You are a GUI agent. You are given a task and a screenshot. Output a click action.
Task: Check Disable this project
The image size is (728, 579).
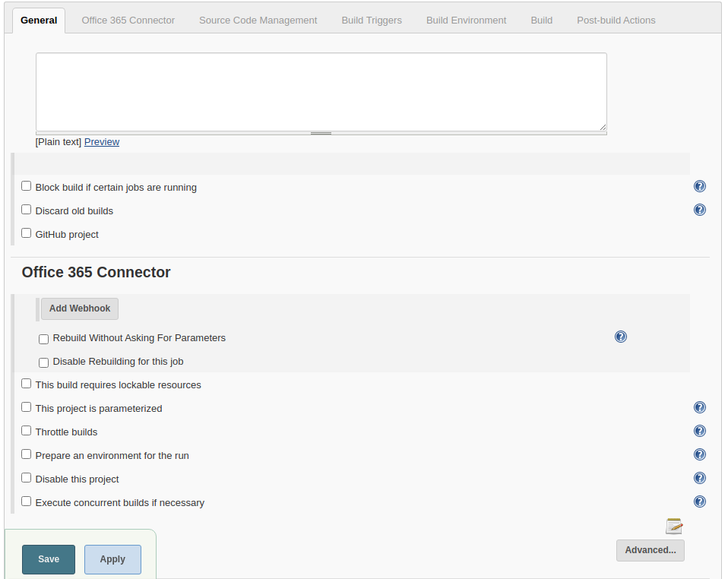coord(27,478)
